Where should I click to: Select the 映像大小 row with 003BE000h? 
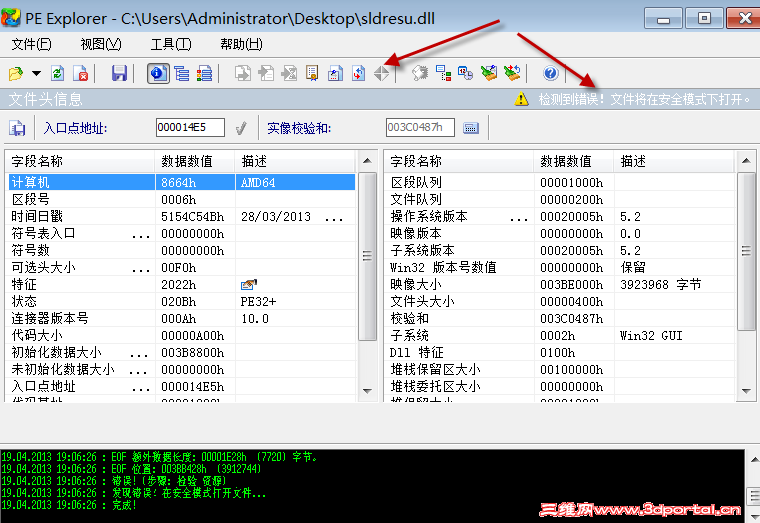[561, 285]
